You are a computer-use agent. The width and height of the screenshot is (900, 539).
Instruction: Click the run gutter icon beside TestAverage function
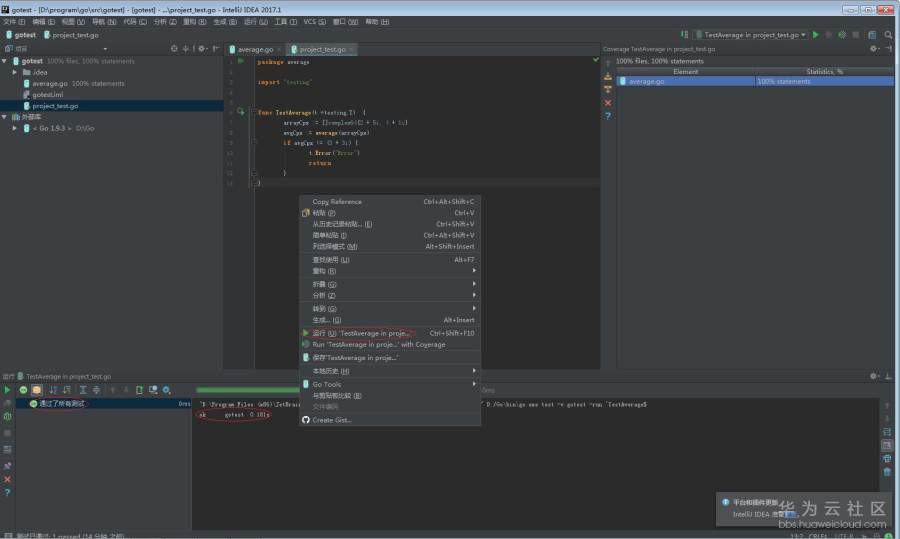241,112
